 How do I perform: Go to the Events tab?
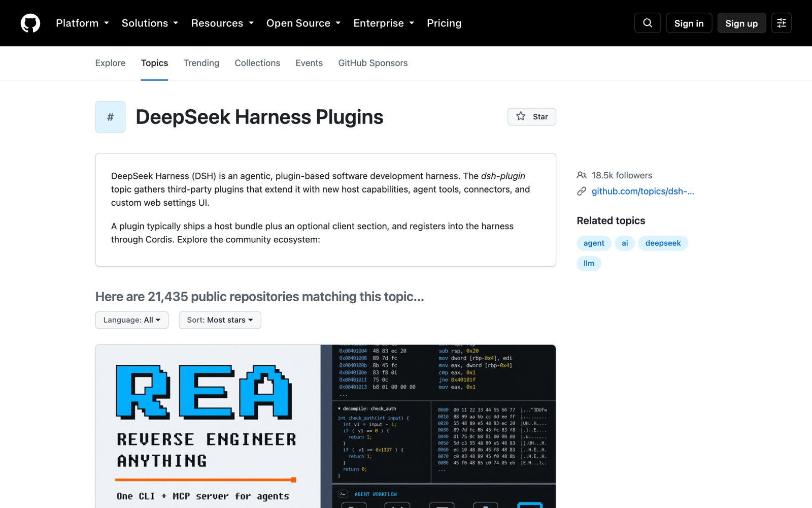point(309,63)
